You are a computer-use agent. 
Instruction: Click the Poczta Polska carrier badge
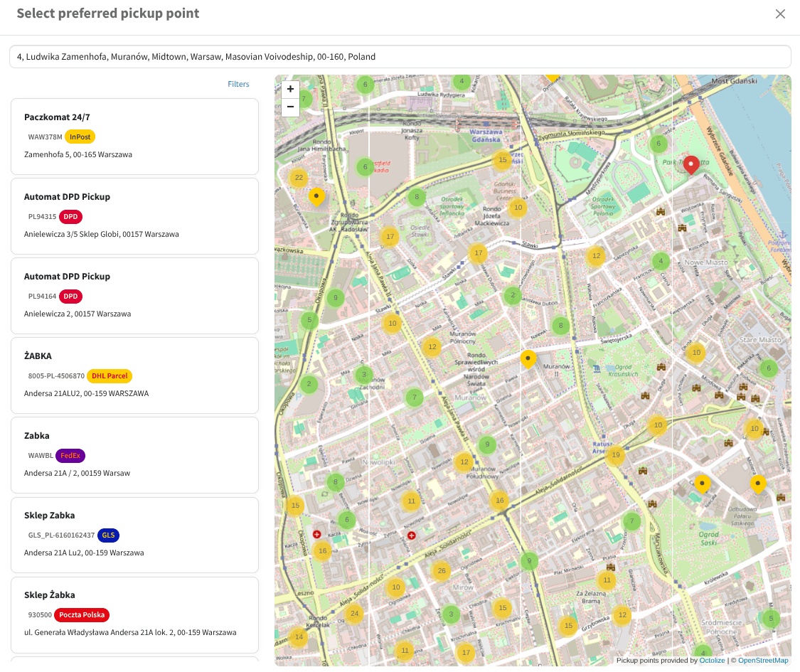[x=82, y=615]
